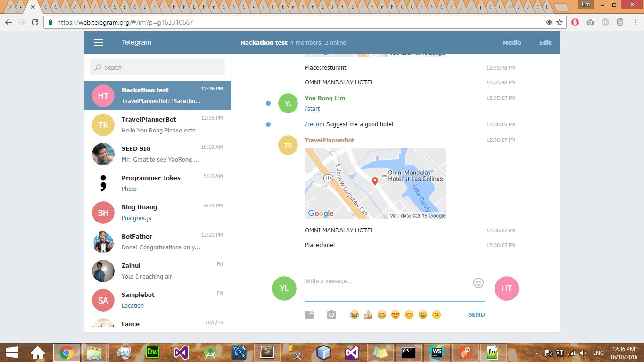Click the 'Place:resturant' message
Image resolution: width=644 pixels, height=362 pixels.
[x=326, y=68]
